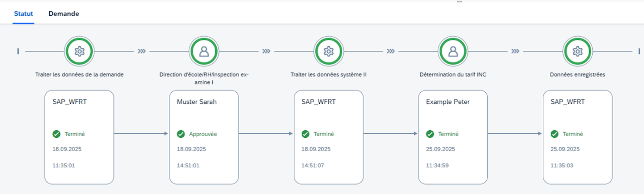Open the Demande tab
This screenshot has height=194, width=644.
[x=64, y=14]
